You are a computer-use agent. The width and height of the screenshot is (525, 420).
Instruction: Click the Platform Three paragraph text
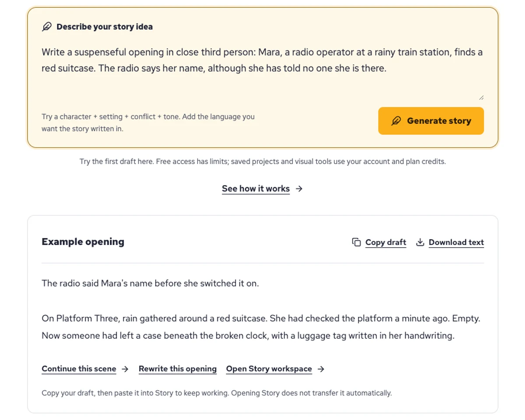click(261, 327)
